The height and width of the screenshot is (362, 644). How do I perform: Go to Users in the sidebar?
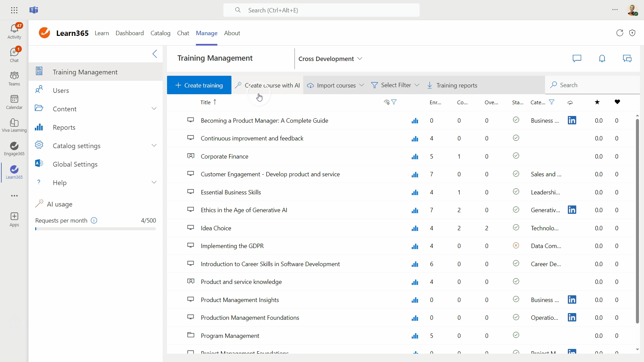(x=96, y=90)
